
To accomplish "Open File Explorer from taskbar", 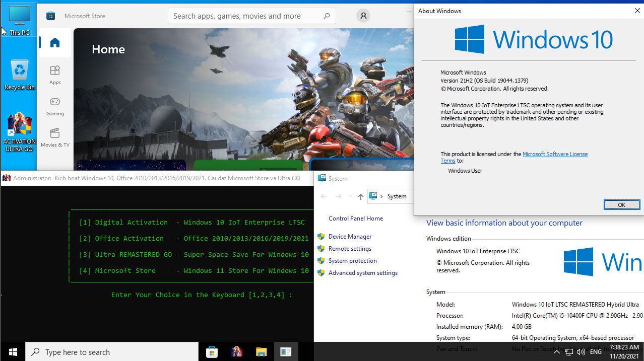I will pos(261,351).
